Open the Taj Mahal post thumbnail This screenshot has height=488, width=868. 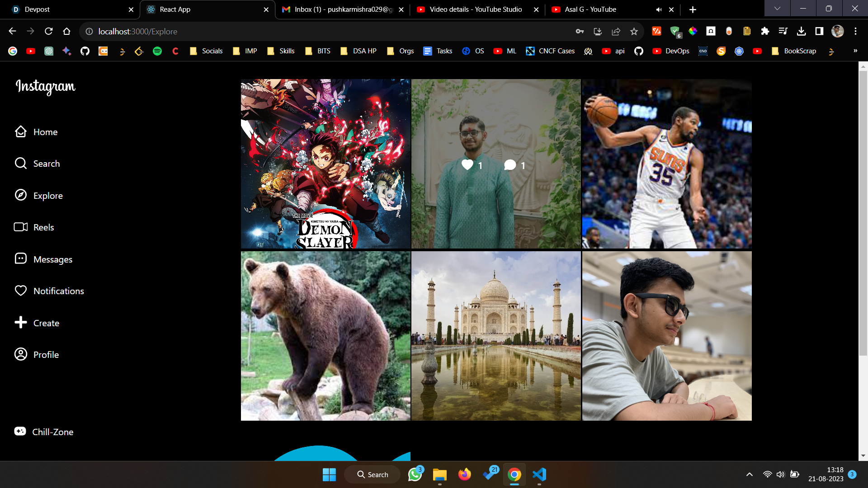click(x=496, y=336)
